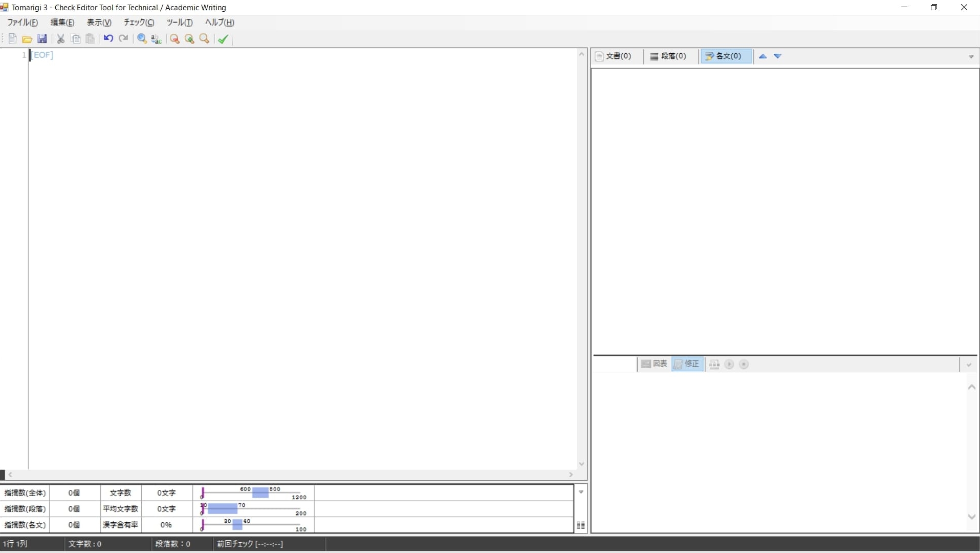Open the 編集(E) menu
Screen dimensions: 980x553
pos(62,23)
